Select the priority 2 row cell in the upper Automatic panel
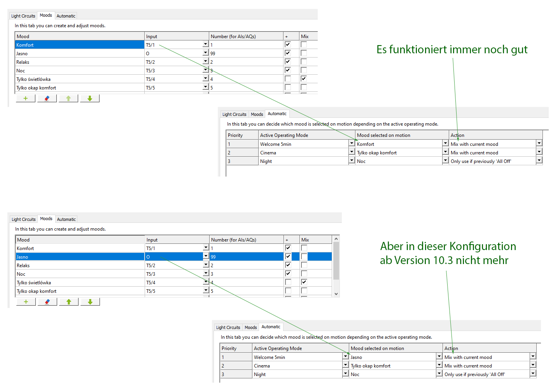Screen dimensions: 553x392 pyautogui.click(x=242, y=152)
